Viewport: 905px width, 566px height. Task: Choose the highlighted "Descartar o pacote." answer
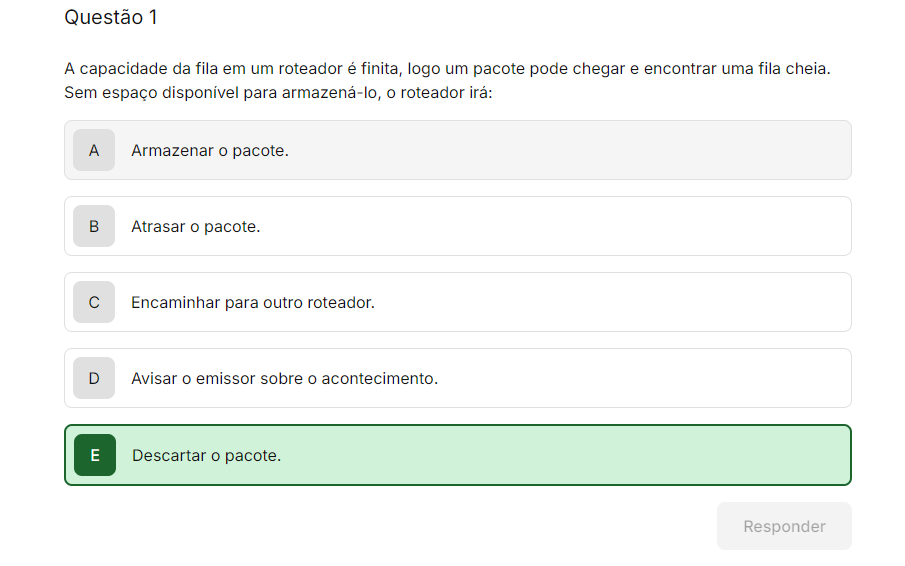458,455
